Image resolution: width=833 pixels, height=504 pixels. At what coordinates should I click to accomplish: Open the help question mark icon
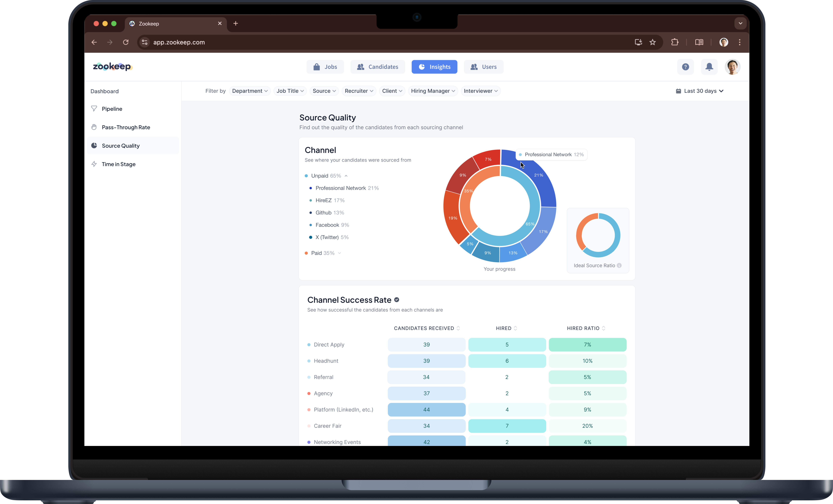685,67
